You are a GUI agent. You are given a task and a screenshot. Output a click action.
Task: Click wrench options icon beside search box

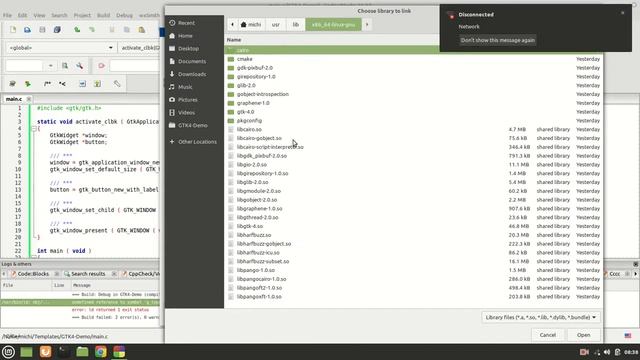(80, 66)
